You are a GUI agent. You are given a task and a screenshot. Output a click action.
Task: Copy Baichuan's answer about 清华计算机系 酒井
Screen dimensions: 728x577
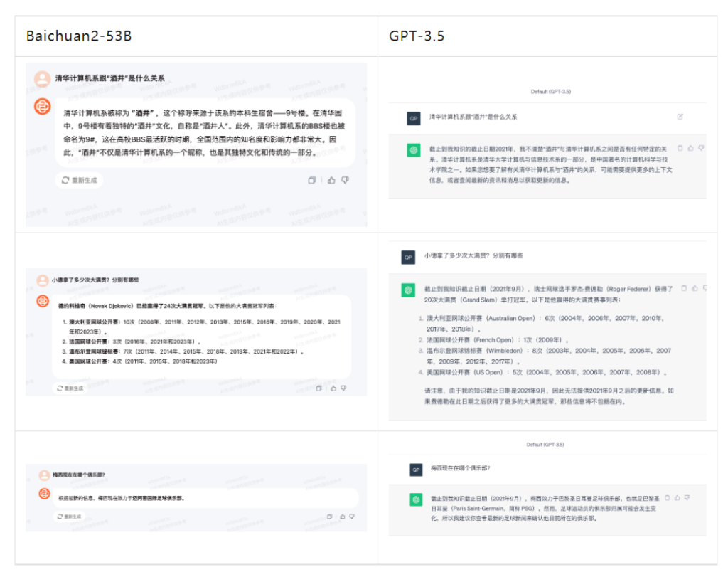coord(311,180)
